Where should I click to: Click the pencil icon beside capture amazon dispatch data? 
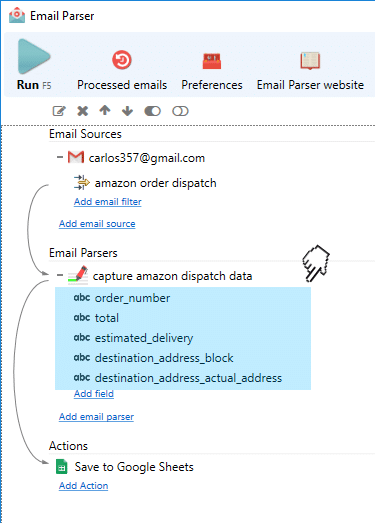click(78, 275)
